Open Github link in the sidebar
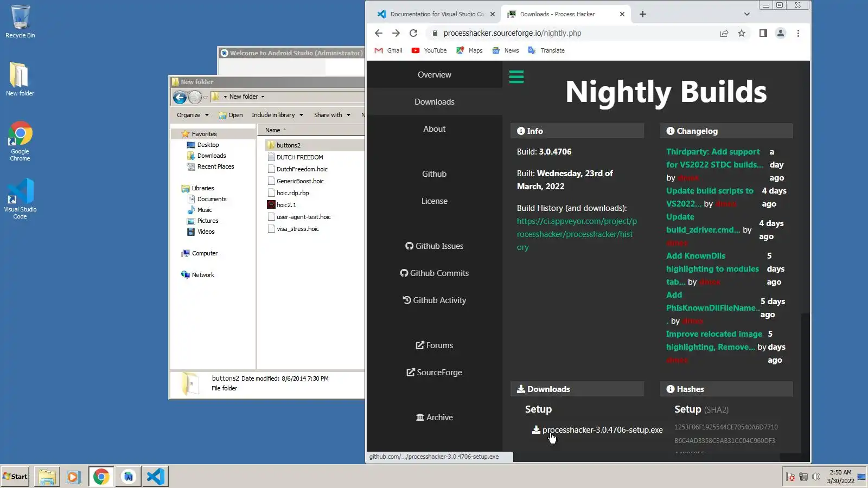The image size is (868, 488). [434, 174]
